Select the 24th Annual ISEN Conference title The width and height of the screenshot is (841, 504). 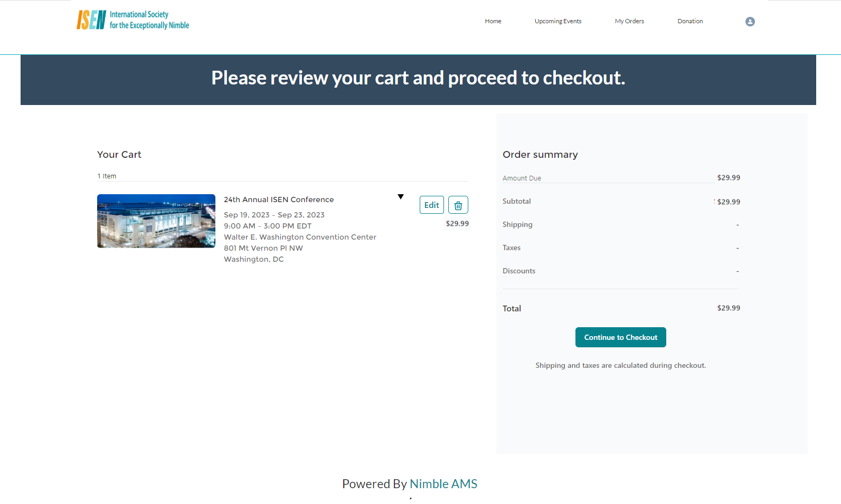pos(279,199)
